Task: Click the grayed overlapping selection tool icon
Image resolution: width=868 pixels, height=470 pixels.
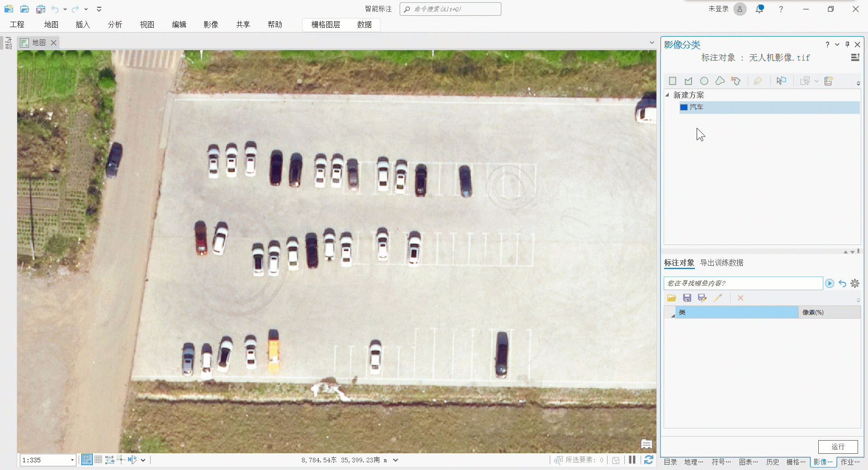Action: (x=805, y=81)
